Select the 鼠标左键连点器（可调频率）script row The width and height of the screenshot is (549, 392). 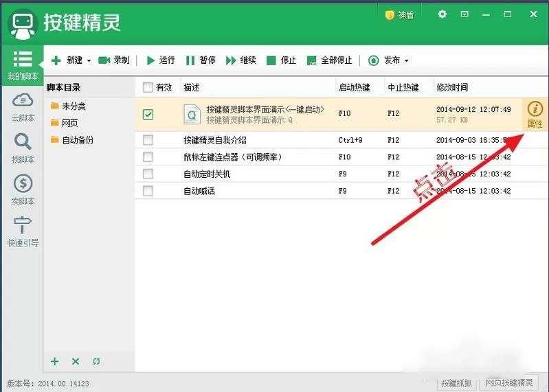point(341,157)
